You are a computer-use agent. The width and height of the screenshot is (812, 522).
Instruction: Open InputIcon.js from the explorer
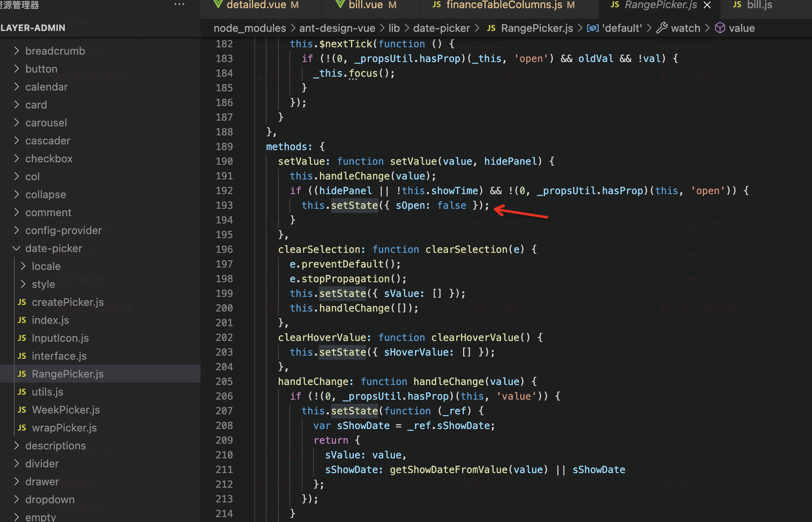60,338
